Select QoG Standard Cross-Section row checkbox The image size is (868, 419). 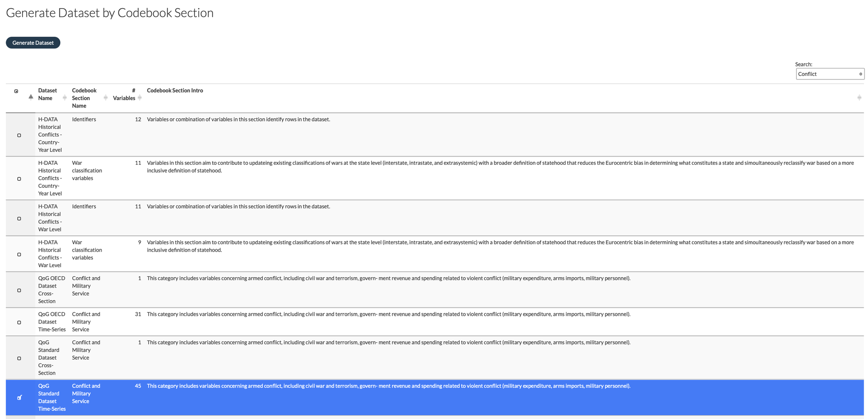(19, 358)
